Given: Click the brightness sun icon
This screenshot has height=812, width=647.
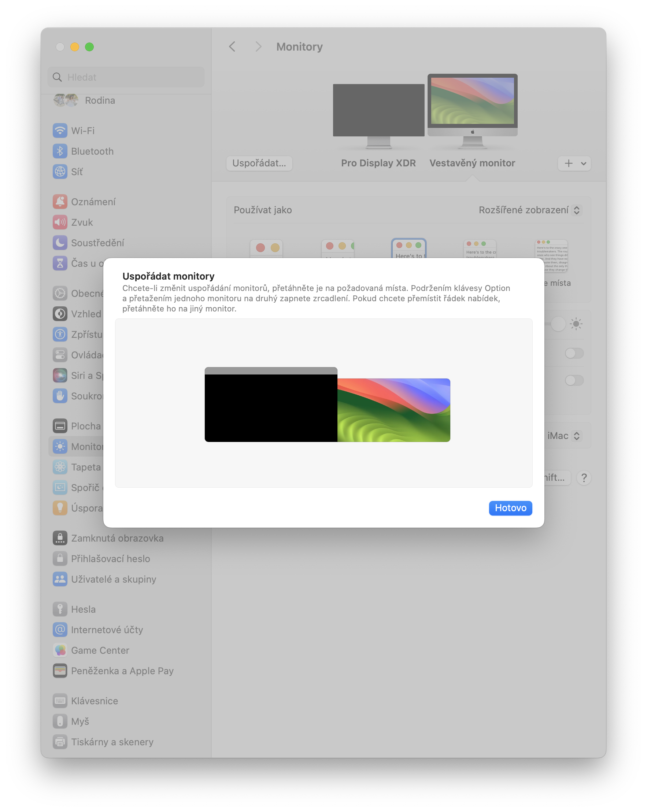Looking at the screenshot, I should point(577,324).
